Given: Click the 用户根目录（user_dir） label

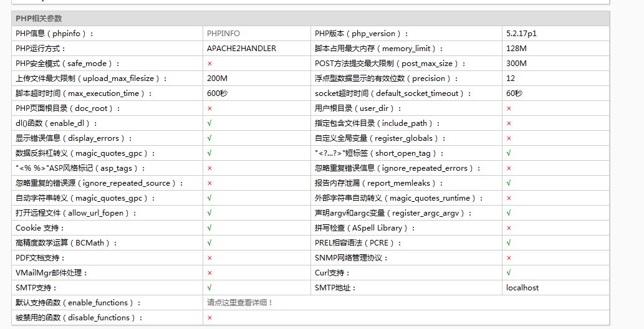Looking at the screenshot, I should tap(358, 108).
